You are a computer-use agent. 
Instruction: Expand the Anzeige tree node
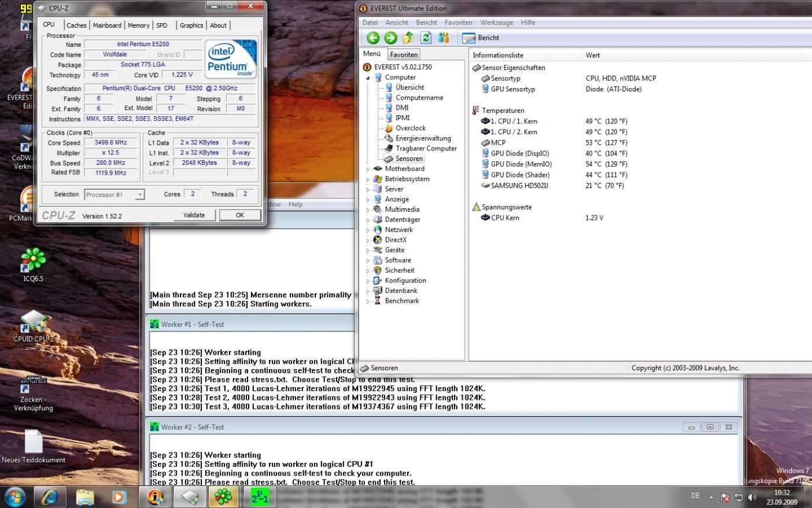(x=368, y=200)
